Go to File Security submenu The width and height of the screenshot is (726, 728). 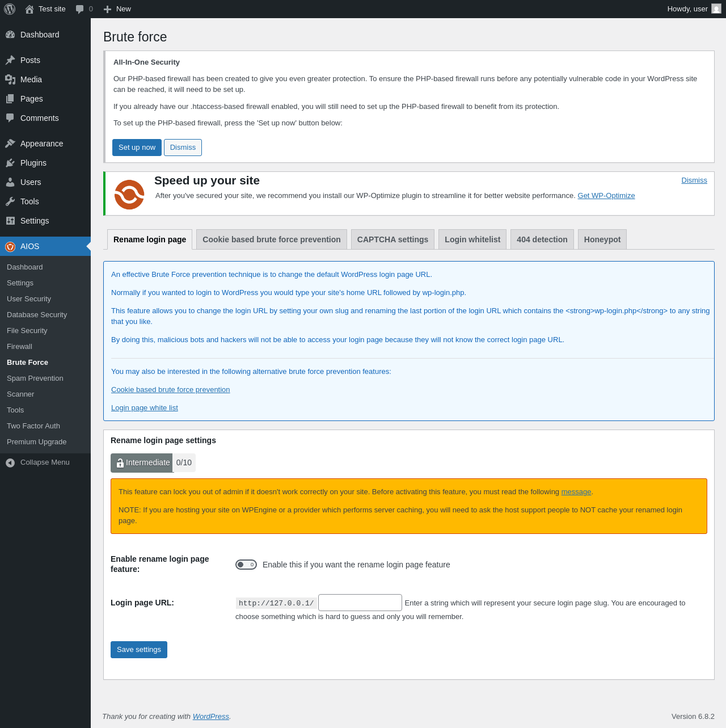45,331
